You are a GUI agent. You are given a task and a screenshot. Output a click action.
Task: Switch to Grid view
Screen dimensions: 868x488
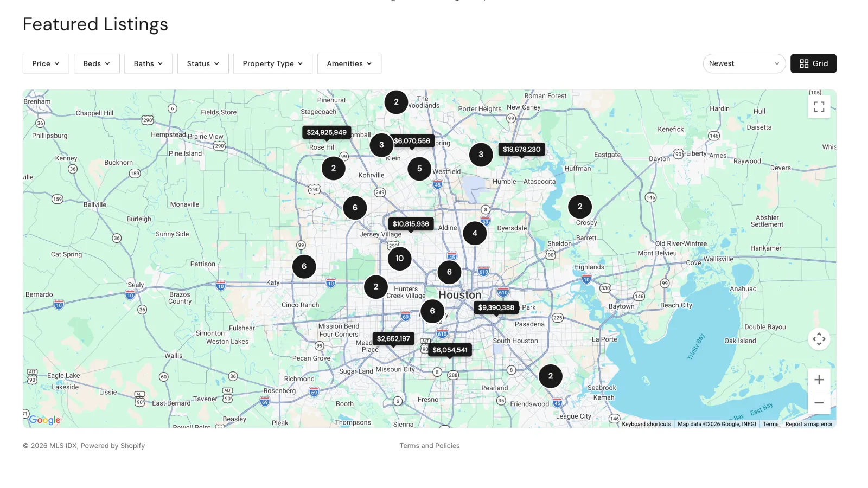[x=813, y=63]
